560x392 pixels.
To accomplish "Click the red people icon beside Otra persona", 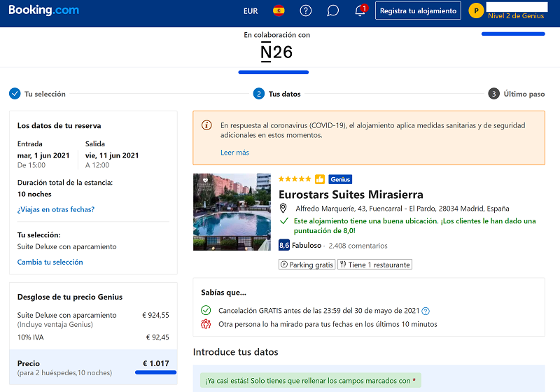I will (x=206, y=324).
